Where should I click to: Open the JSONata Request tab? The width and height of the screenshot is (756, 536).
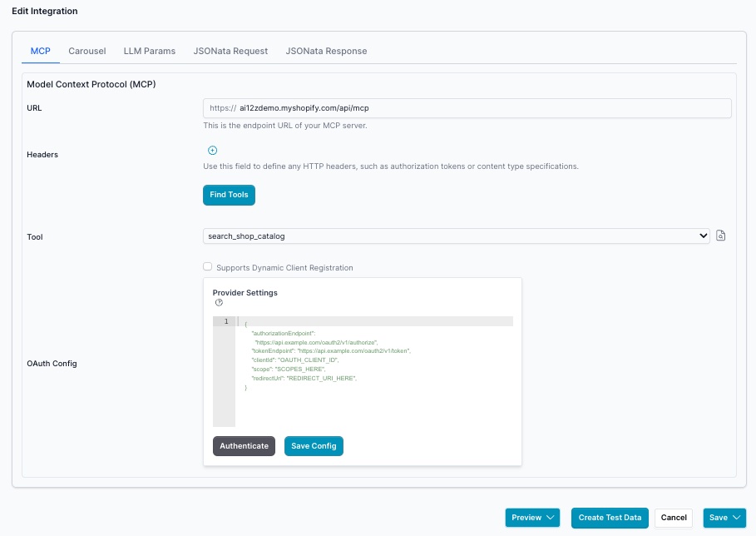230,51
